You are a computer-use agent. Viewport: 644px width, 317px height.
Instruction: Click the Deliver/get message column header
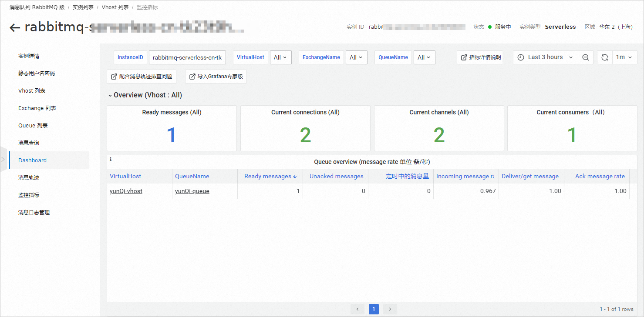point(530,176)
